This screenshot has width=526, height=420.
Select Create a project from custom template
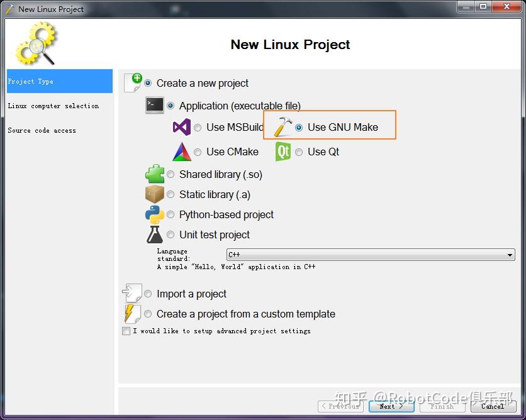pyautogui.click(x=148, y=314)
